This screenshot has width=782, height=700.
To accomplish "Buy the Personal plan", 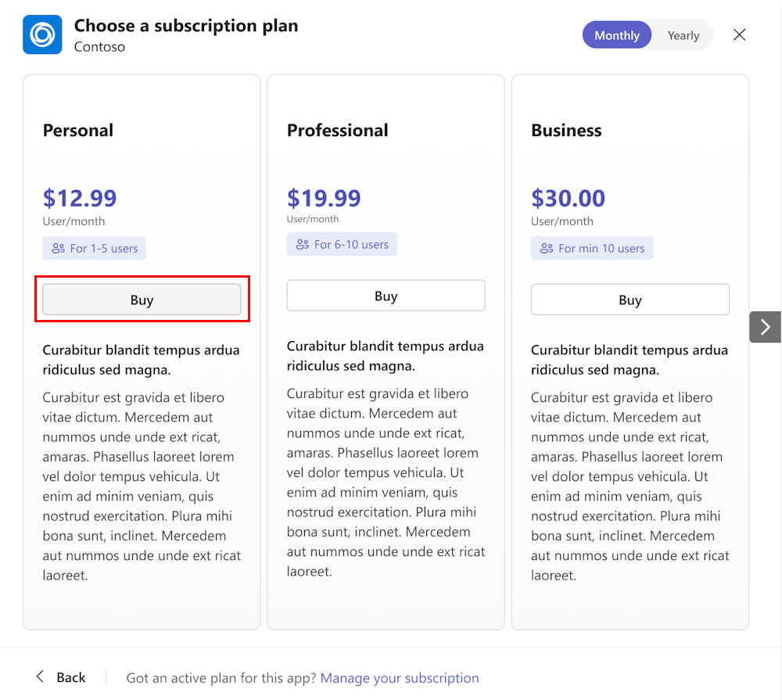I will point(142,300).
